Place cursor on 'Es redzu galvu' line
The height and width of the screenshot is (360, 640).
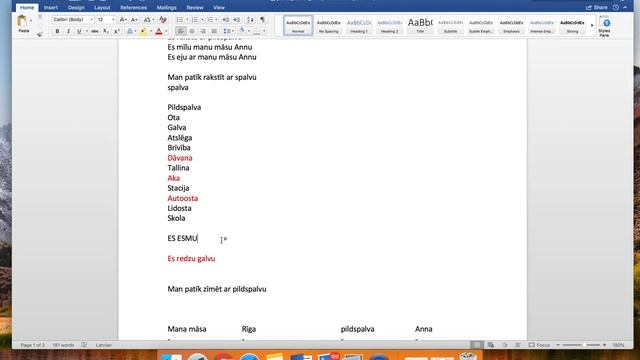coord(191,258)
